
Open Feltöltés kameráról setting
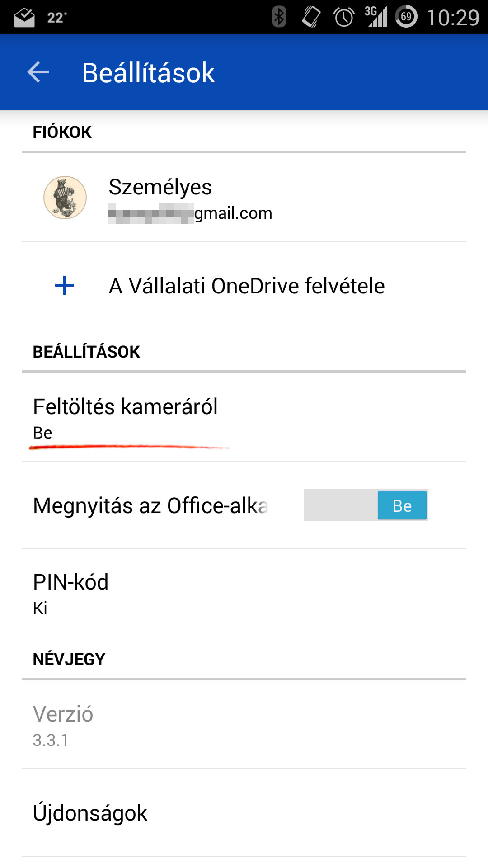click(x=126, y=418)
